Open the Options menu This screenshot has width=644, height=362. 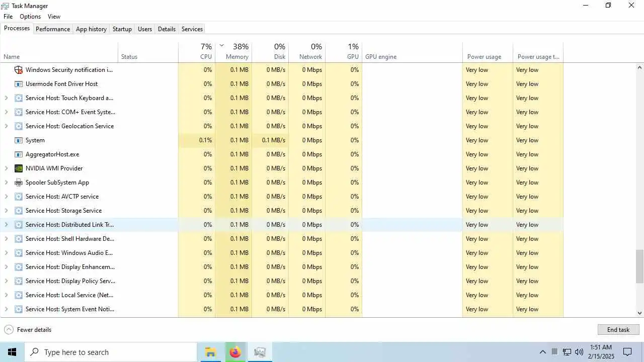(30, 17)
